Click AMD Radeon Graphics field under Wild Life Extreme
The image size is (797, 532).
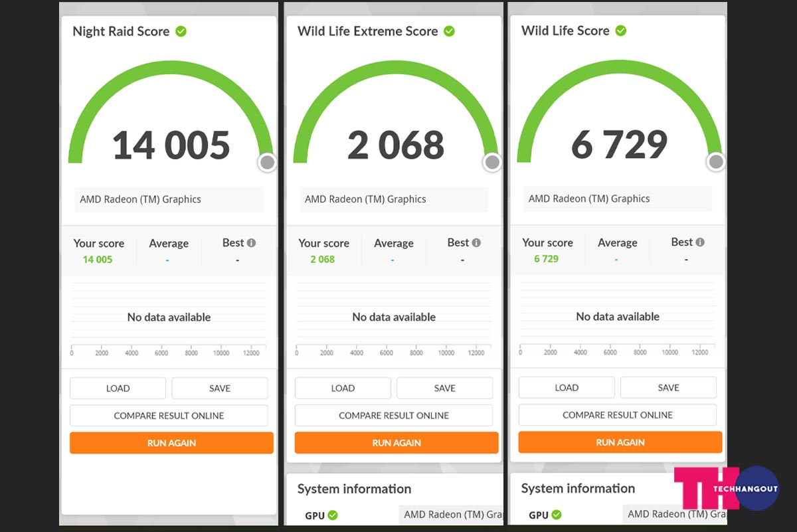click(x=394, y=199)
